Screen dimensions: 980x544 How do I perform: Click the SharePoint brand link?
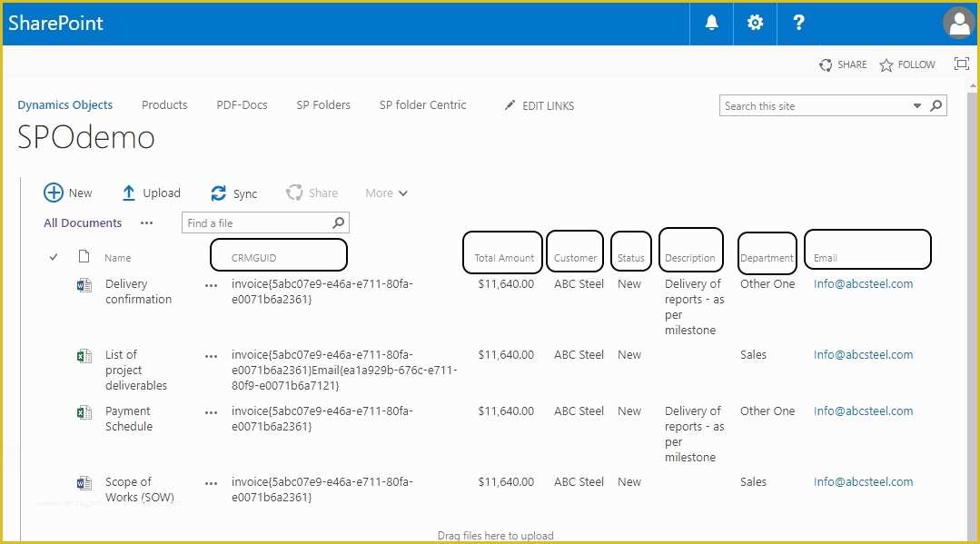[x=55, y=23]
